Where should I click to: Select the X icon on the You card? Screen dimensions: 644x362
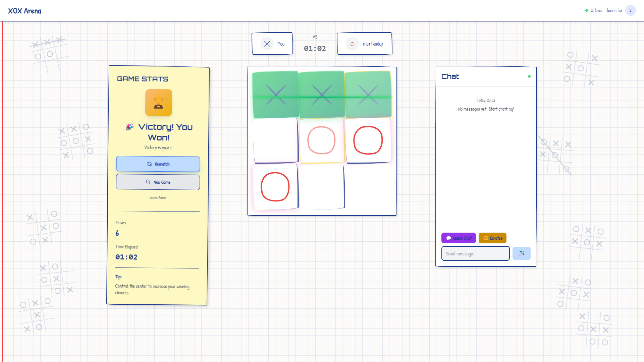[267, 44]
